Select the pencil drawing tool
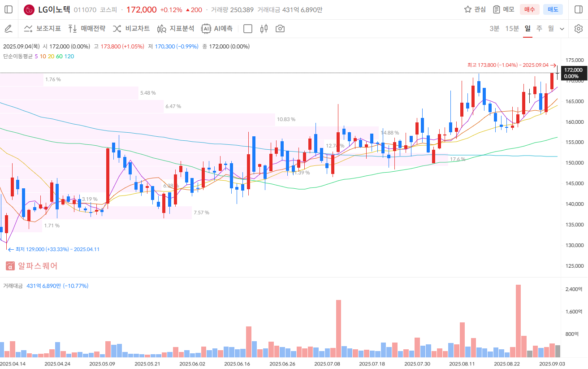The height and width of the screenshot is (369, 588). tap(8, 29)
